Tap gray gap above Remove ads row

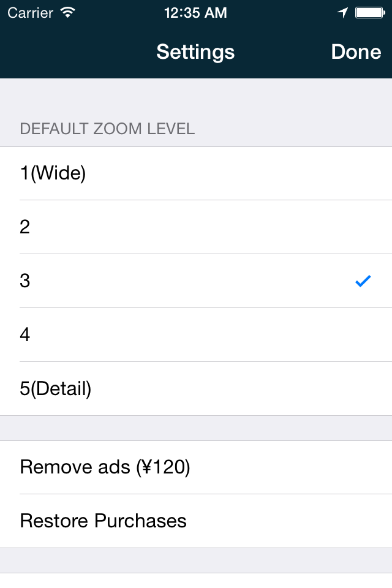pos(196,428)
